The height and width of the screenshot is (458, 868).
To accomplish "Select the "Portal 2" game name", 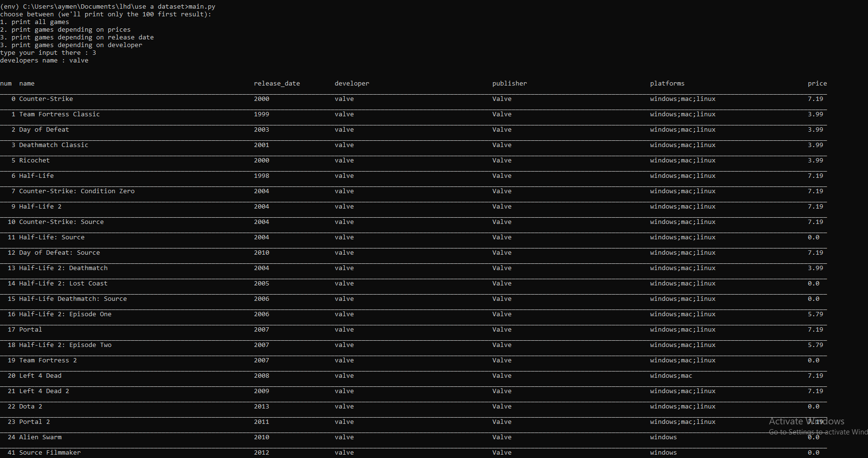I will [35, 421].
